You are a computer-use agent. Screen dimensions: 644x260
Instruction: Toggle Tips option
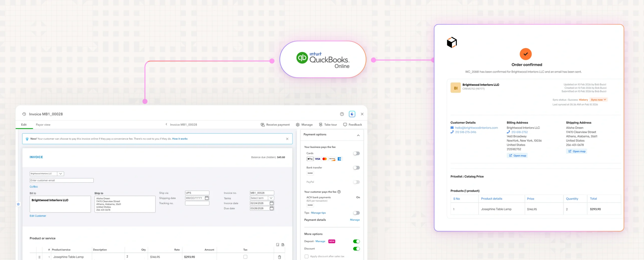tap(356, 213)
